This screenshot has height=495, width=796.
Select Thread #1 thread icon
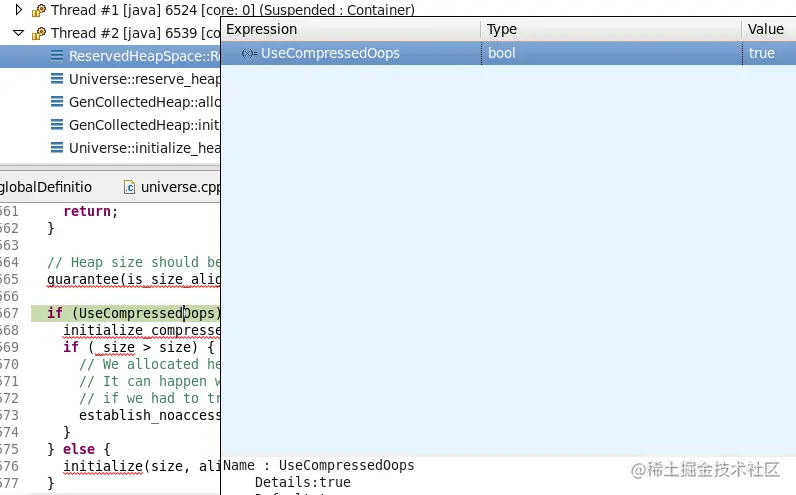point(39,10)
